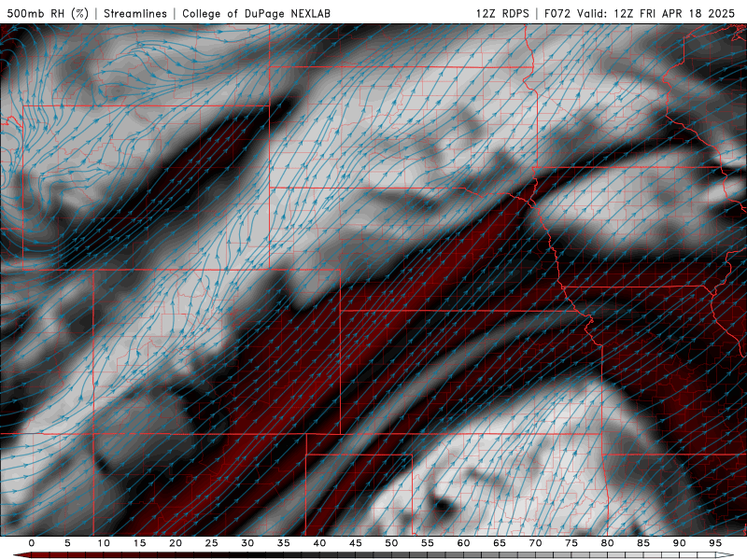The width and height of the screenshot is (747, 560).
Task: Click the colorbar label '95'
Action: [715, 543]
